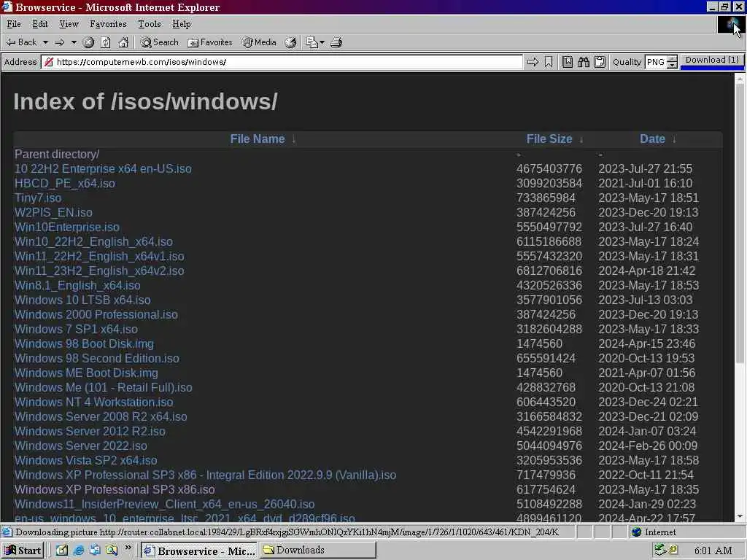The image size is (747, 560).
Task: Click the Quality PNG value field
Action: 656,62
